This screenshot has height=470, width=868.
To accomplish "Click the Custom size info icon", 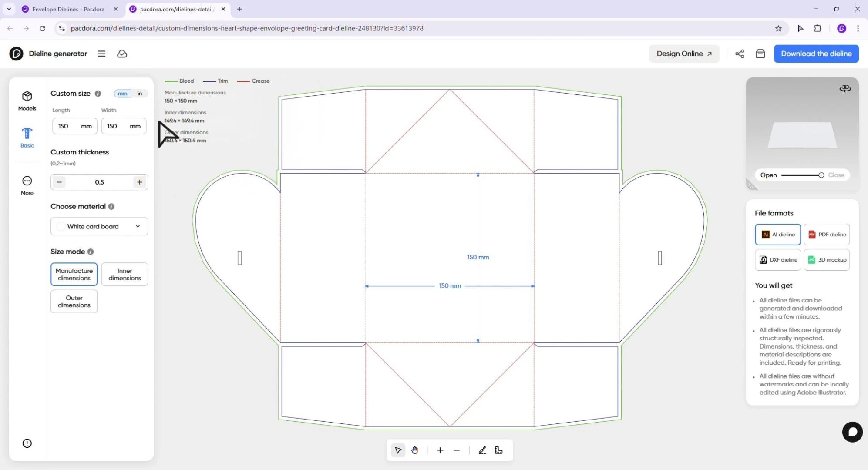I will [x=98, y=94].
